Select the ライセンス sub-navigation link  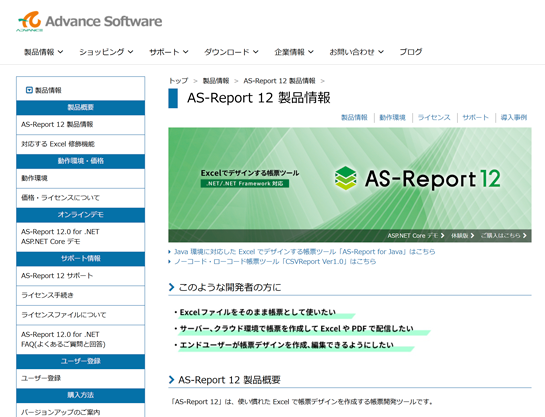tap(434, 117)
